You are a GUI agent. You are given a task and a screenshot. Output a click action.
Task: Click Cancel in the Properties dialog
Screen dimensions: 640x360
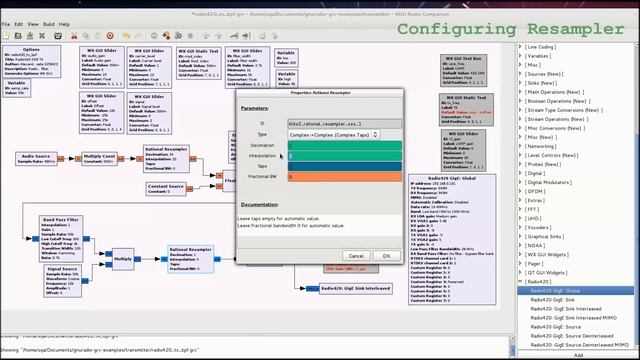pyautogui.click(x=356, y=256)
